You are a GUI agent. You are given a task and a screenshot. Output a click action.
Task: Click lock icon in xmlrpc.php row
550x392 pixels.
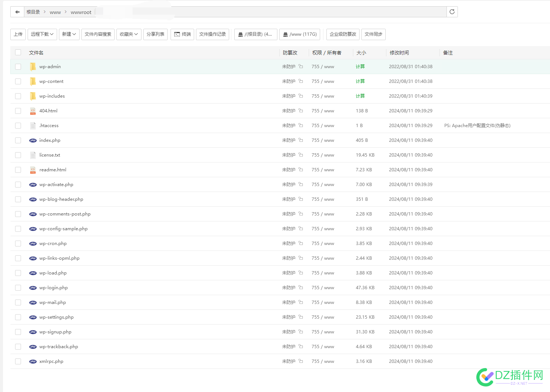coord(301,361)
